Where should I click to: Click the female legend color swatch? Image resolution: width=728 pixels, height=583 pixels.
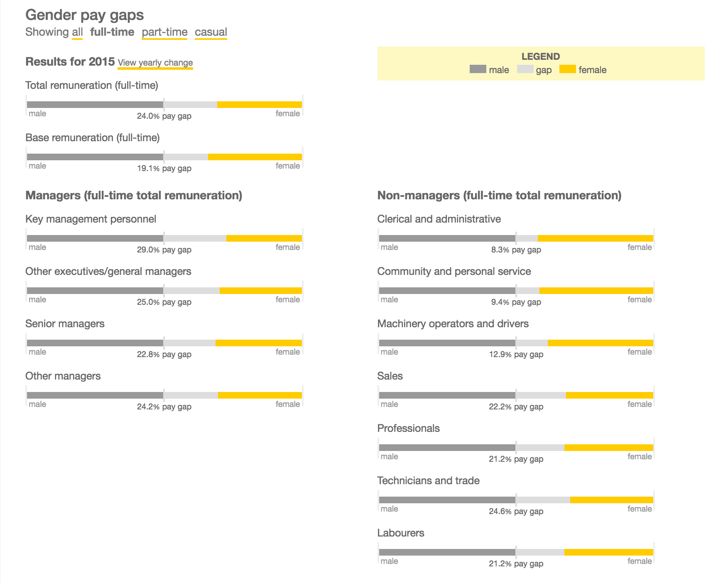click(x=567, y=69)
